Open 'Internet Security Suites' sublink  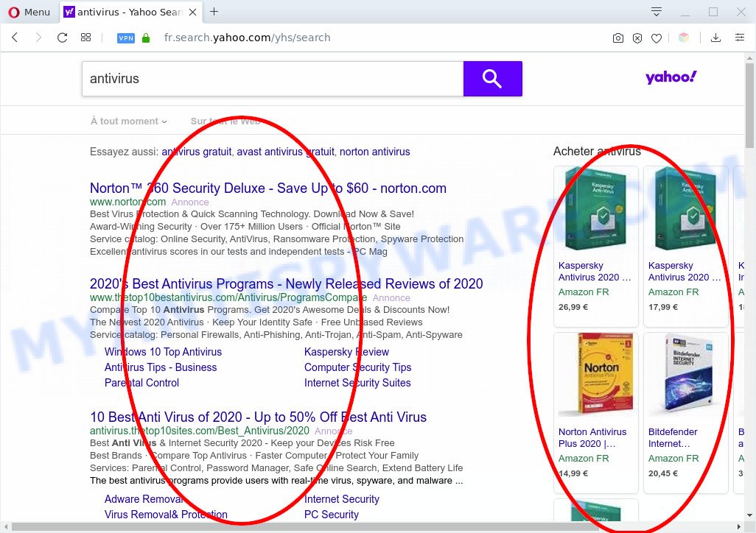358,383
